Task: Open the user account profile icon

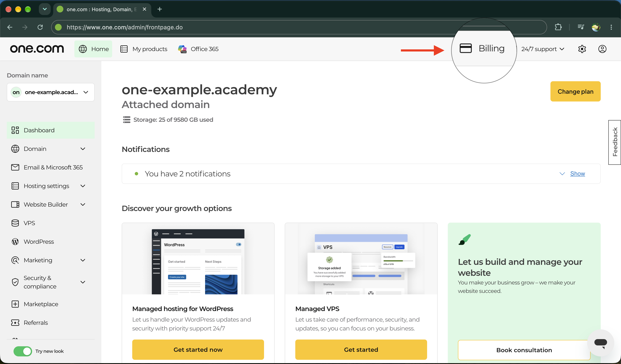Action: [602, 49]
